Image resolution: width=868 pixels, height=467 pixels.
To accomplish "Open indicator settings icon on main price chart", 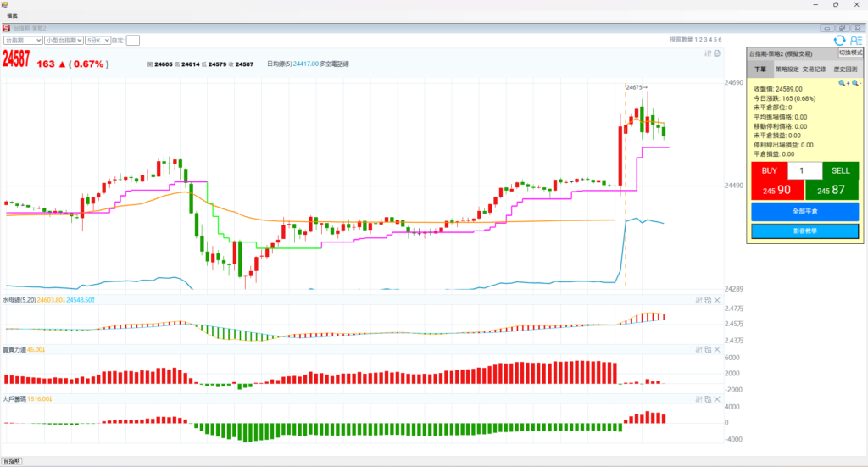I will click(x=708, y=53).
